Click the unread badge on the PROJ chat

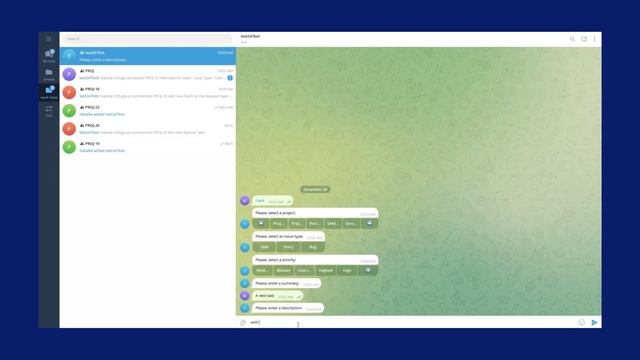pos(230,78)
